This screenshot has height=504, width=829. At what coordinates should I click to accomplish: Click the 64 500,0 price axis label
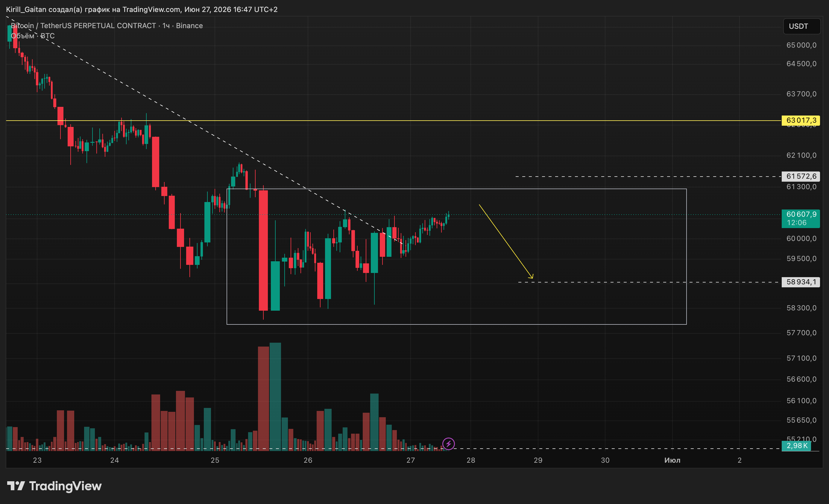click(x=801, y=63)
